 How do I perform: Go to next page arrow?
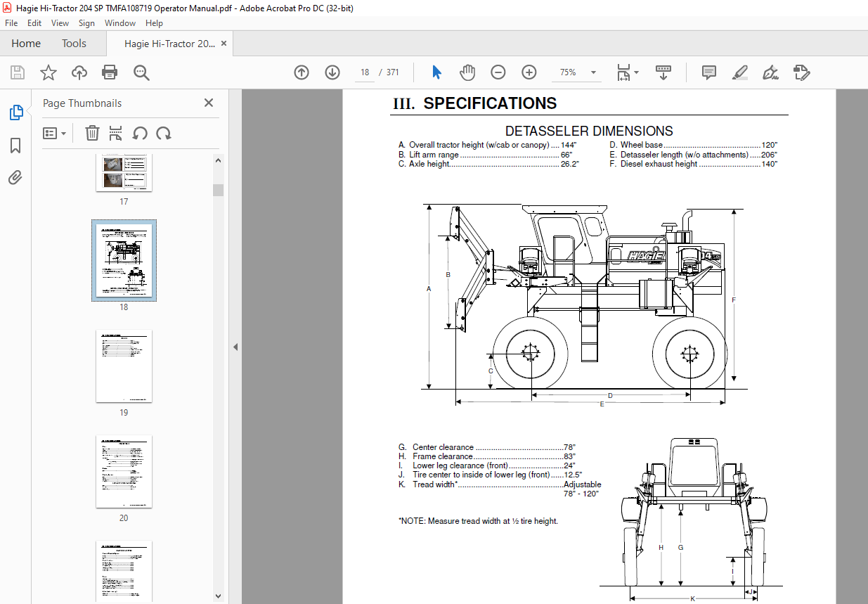pyautogui.click(x=332, y=72)
